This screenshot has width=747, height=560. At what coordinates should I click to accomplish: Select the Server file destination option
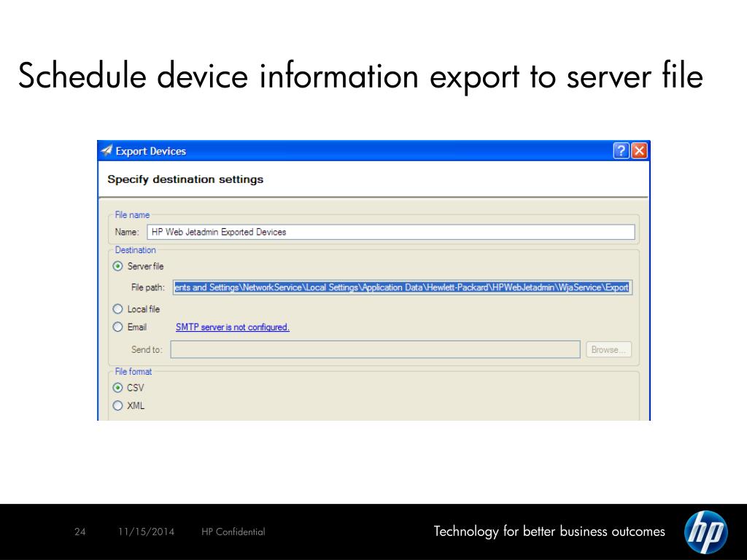(x=117, y=266)
